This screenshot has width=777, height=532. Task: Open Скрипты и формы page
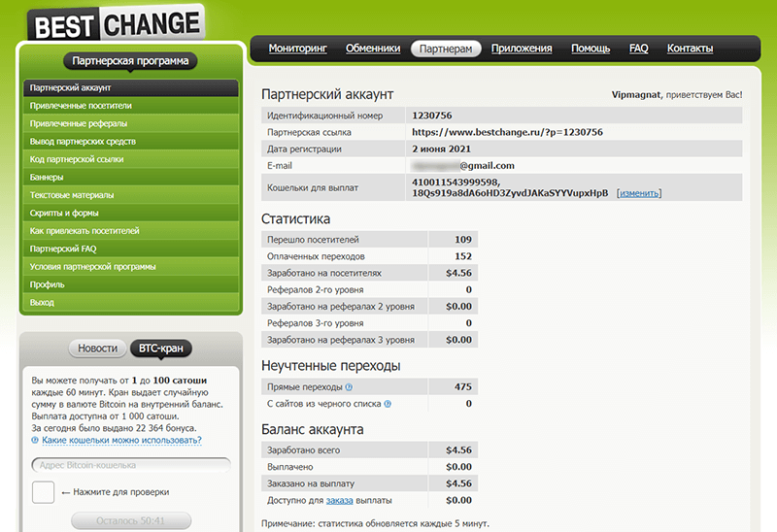131,213
